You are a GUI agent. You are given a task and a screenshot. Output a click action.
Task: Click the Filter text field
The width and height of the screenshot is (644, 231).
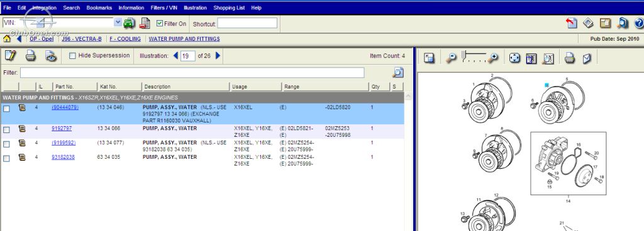pyautogui.click(x=192, y=72)
